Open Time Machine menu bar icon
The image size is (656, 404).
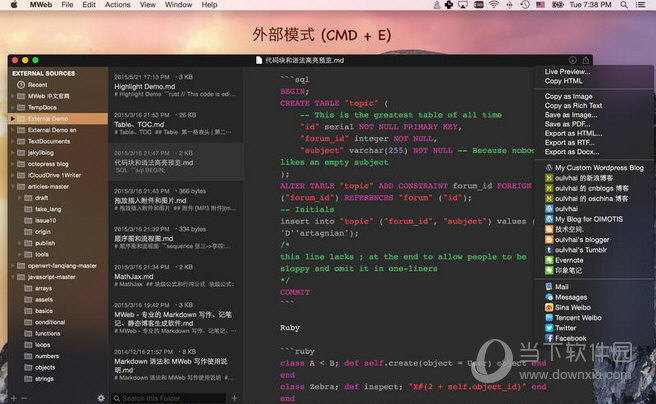525,5
